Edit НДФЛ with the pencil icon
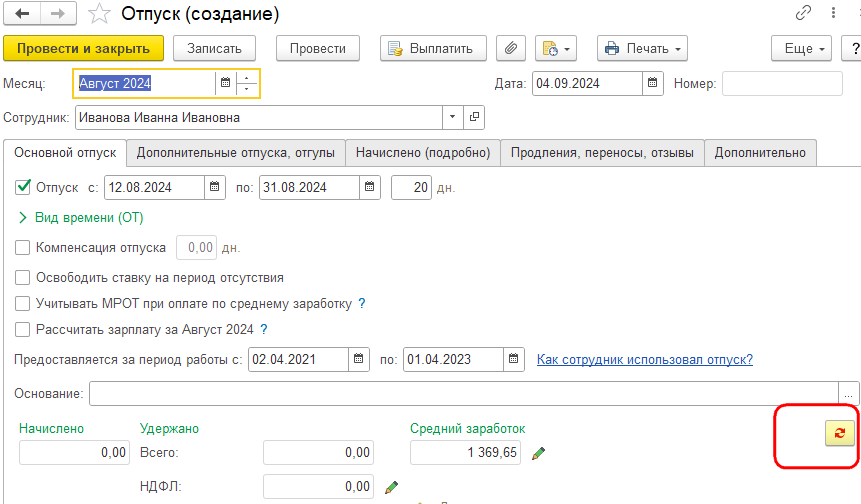 (392, 487)
